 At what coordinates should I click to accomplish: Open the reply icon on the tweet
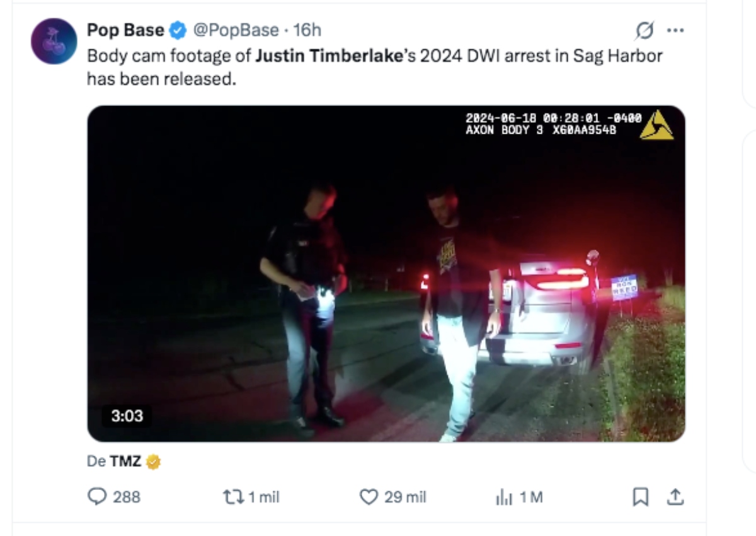point(96,498)
